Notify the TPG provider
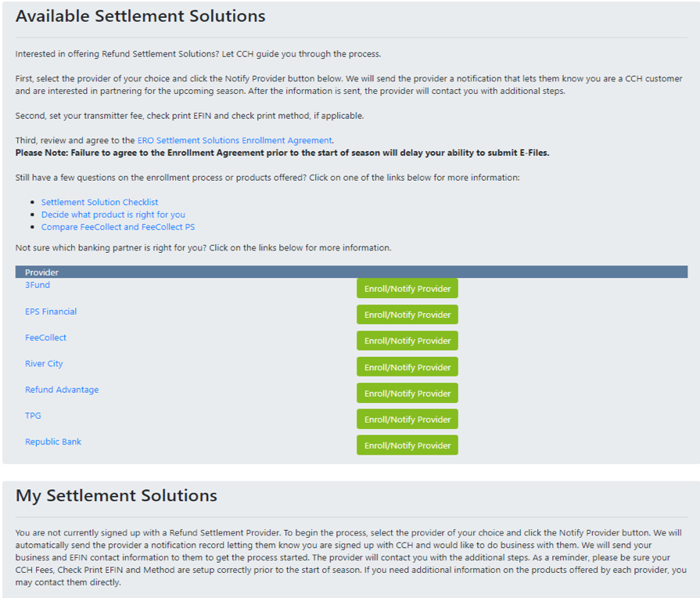The height and width of the screenshot is (598, 700). (407, 419)
